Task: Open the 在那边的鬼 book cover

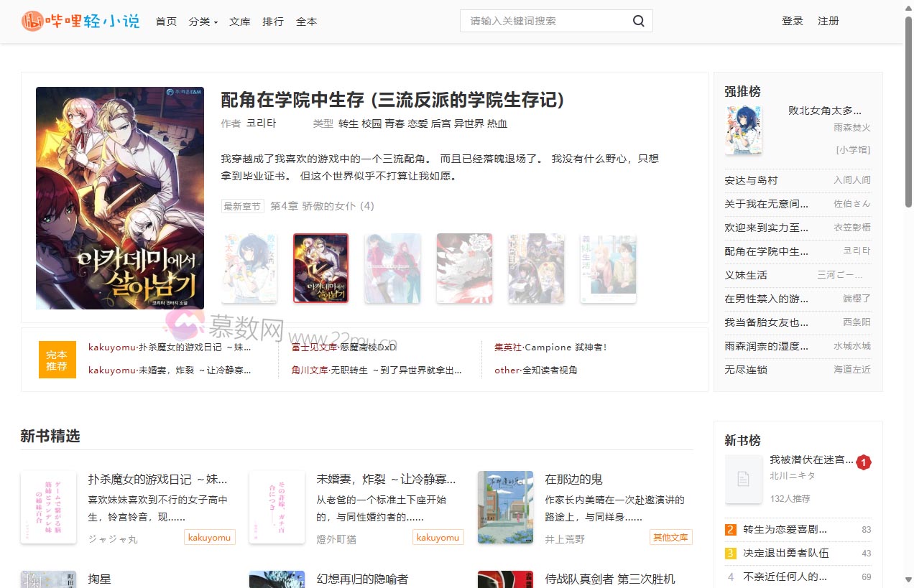Action: tap(505, 507)
